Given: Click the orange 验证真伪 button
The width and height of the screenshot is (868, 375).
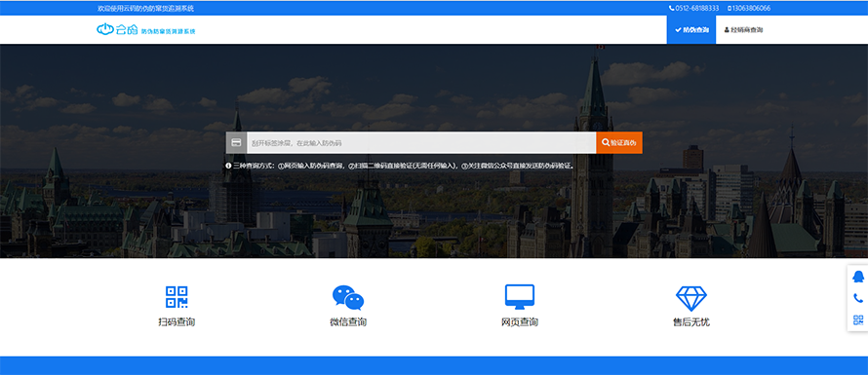Looking at the screenshot, I should [x=619, y=143].
